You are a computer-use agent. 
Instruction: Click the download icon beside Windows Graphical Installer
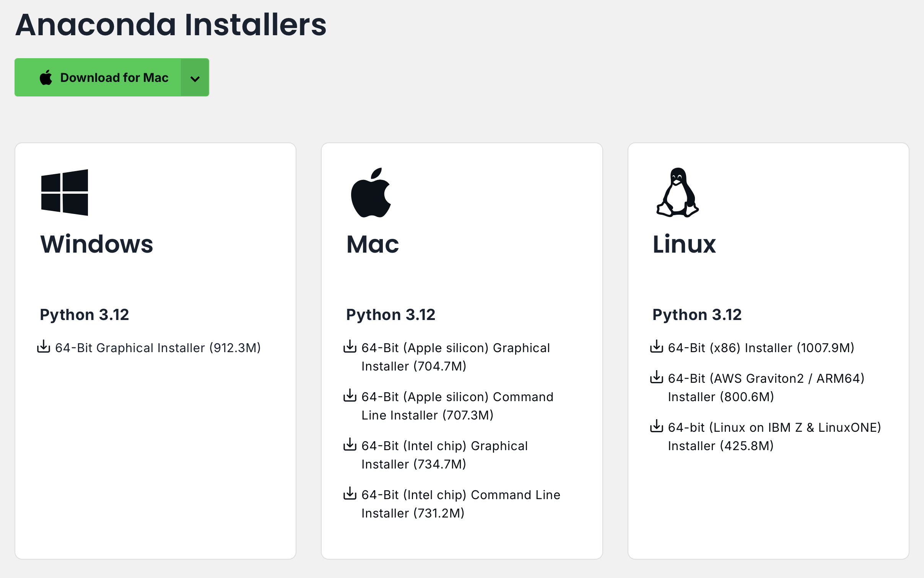pyautogui.click(x=44, y=346)
